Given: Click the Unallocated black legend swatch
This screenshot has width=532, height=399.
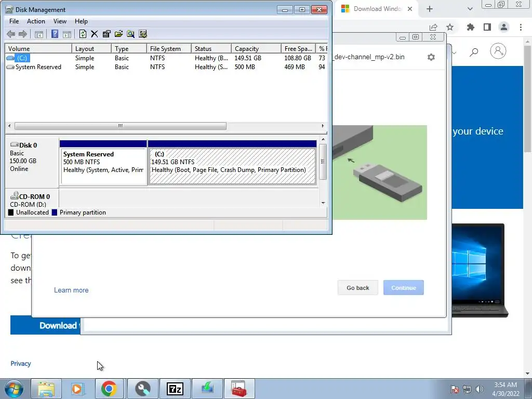Looking at the screenshot, I should click(x=11, y=212).
